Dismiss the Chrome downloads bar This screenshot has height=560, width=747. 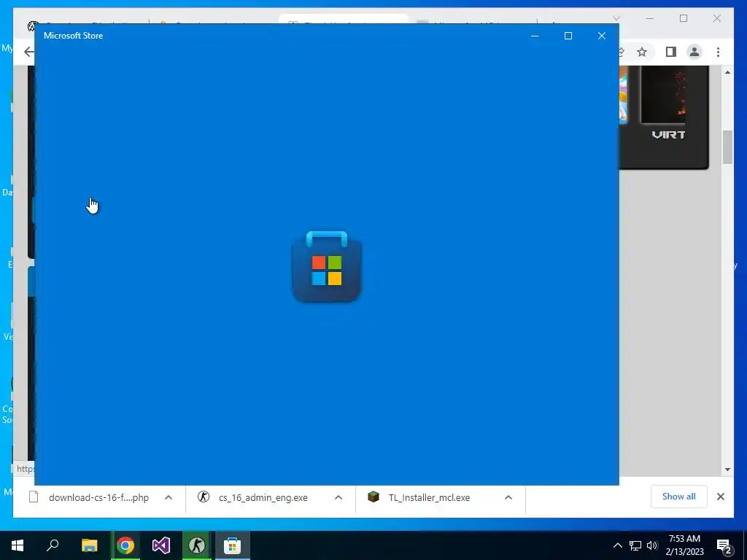tap(720, 497)
